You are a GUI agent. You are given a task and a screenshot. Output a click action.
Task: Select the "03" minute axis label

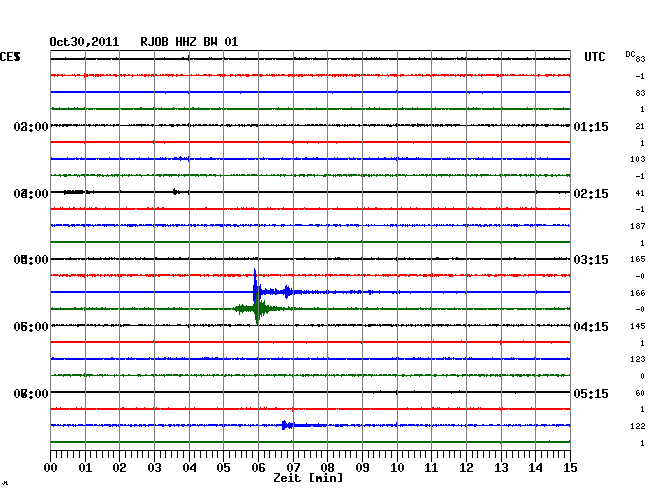[x=154, y=468]
